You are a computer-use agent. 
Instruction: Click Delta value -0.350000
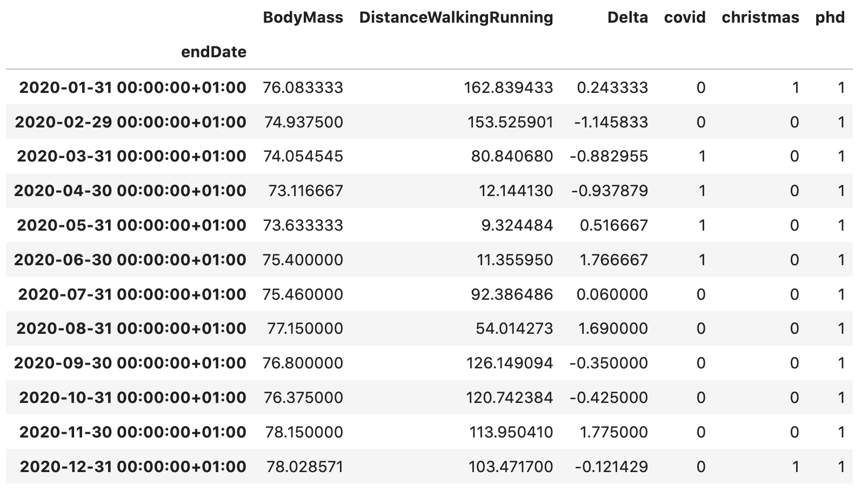pos(609,364)
